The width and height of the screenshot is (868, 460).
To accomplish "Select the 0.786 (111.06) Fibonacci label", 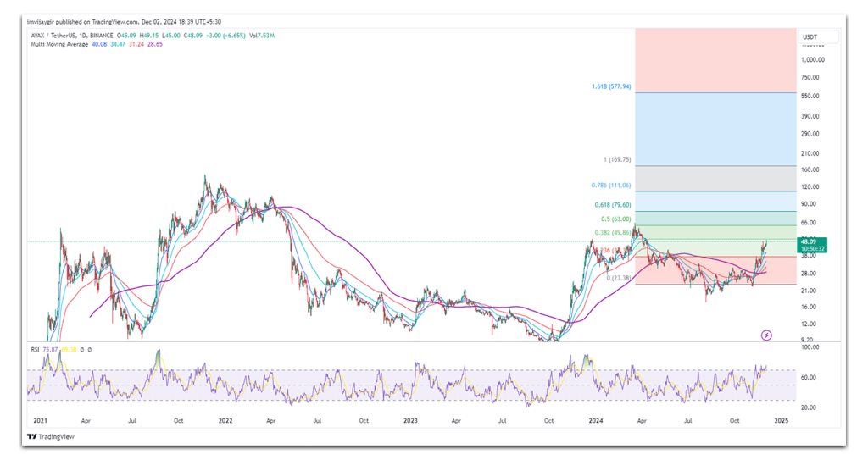I will pos(611,186).
